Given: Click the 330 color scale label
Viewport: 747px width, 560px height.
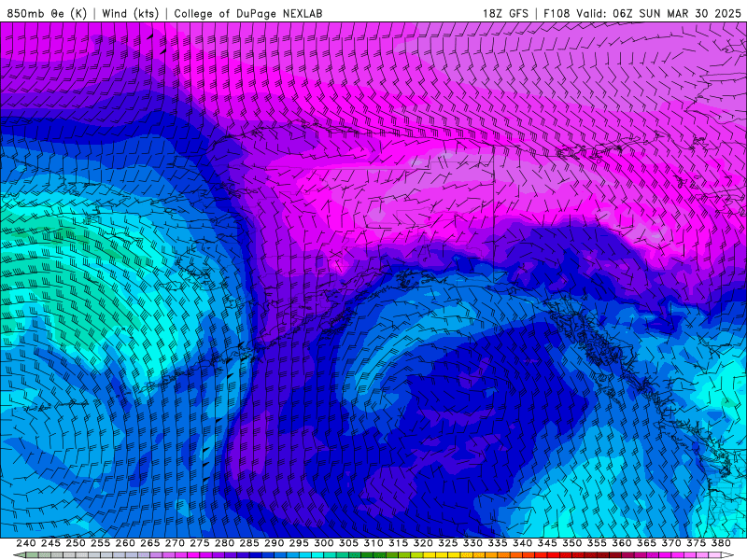Looking at the screenshot, I should click(x=472, y=543).
